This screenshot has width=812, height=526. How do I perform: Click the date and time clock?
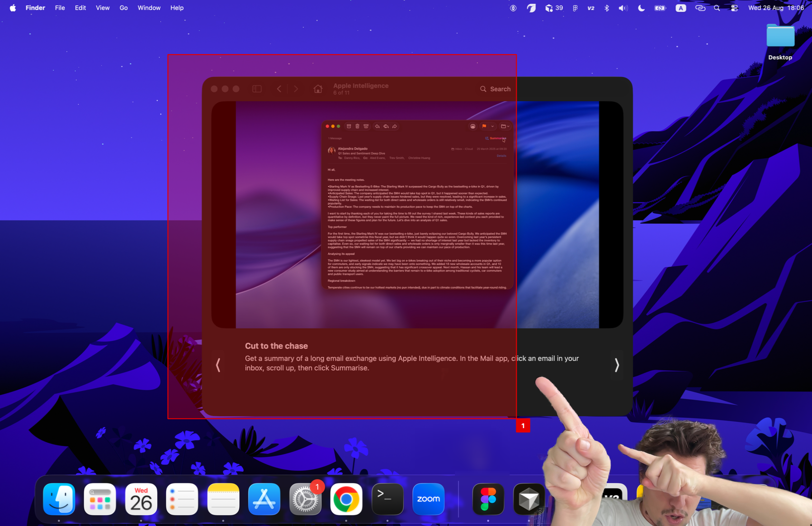coord(776,8)
